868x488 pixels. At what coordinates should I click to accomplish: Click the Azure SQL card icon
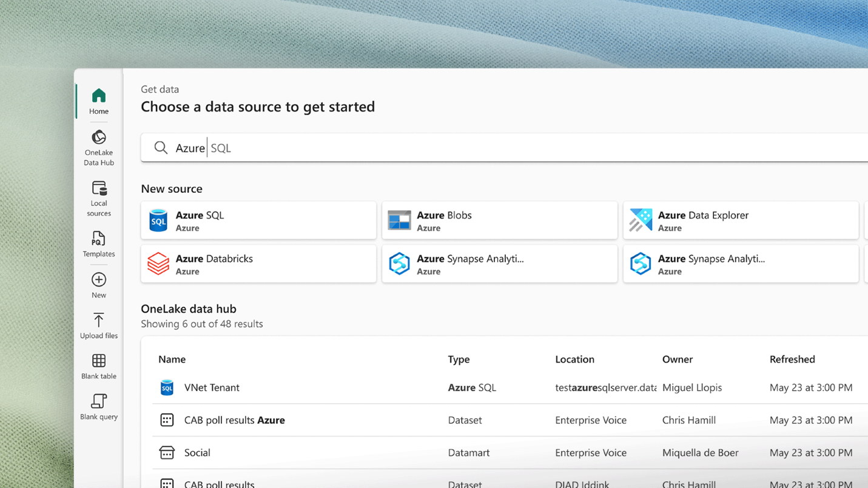(x=158, y=220)
